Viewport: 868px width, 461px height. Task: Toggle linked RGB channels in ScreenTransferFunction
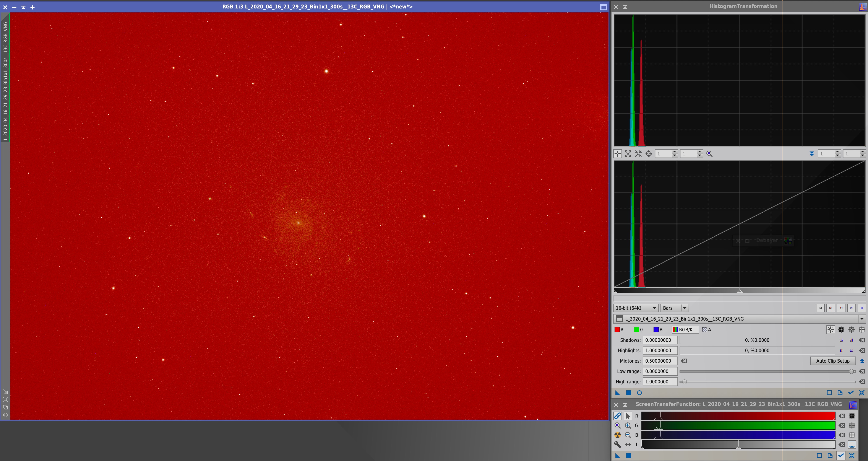(x=617, y=416)
